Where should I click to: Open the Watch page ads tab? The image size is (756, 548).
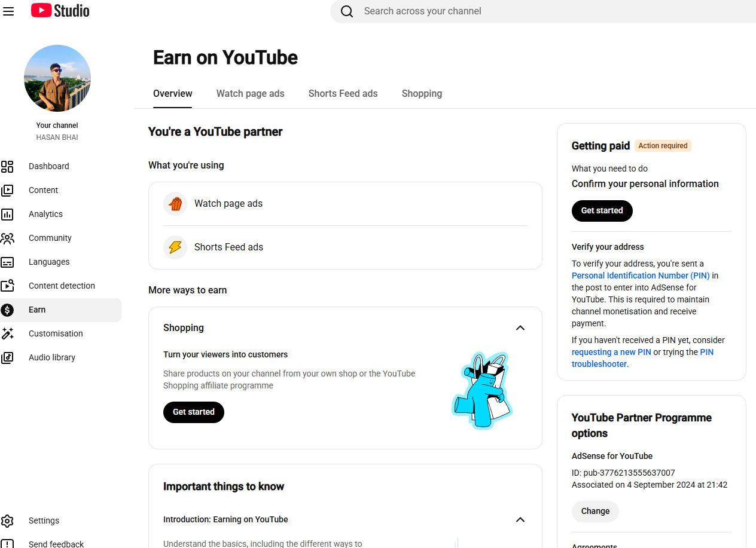click(251, 93)
